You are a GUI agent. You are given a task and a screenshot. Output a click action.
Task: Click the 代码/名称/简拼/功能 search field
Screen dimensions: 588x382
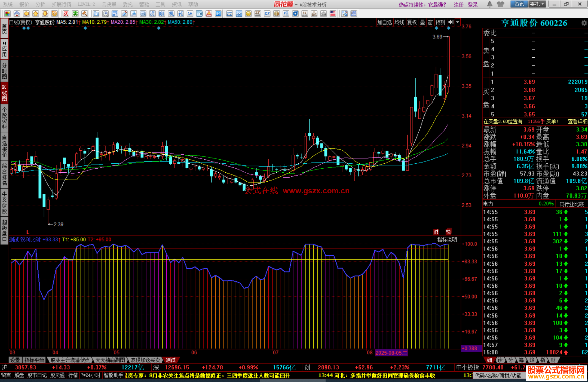[x=498, y=375]
